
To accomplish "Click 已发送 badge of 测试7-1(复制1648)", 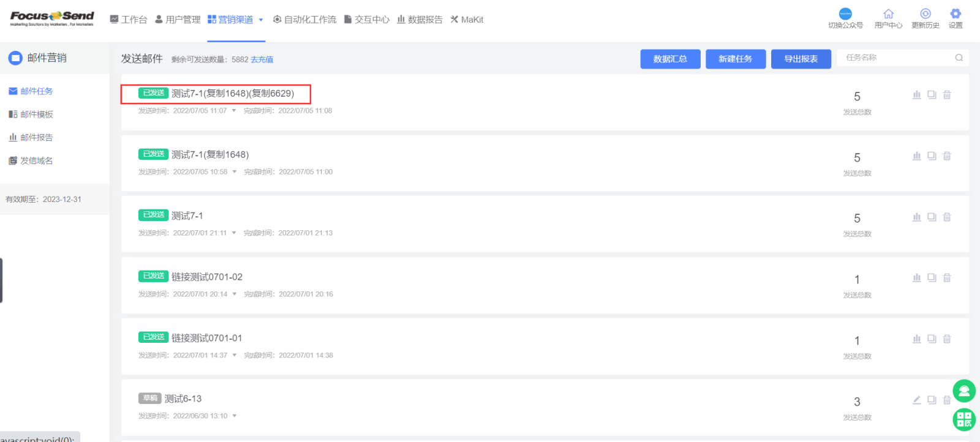I will [x=153, y=154].
